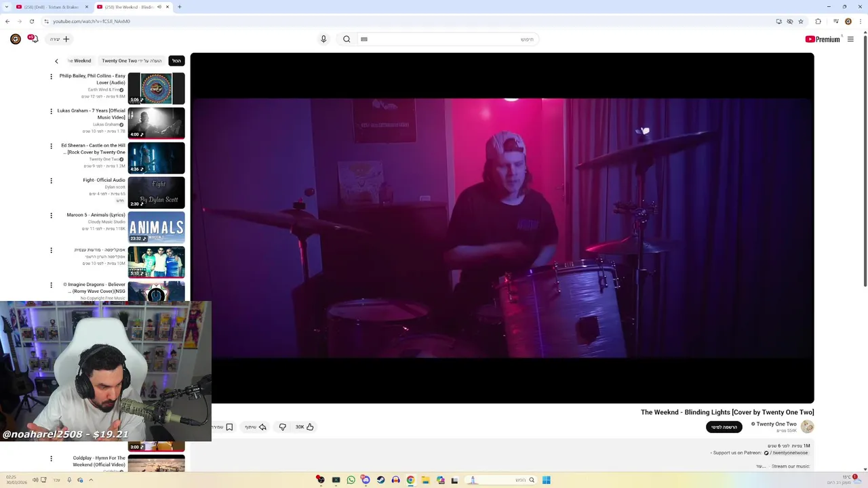Show hidden system tray icons chevron
868x488 pixels.
pos(91,480)
